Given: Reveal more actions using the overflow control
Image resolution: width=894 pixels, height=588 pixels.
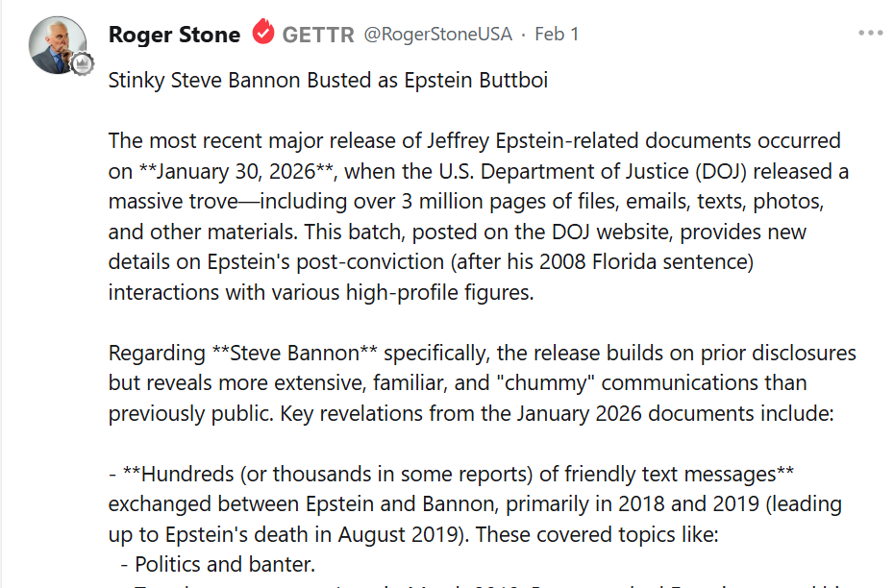Looking at the screenshot, I should click(870, 33).
